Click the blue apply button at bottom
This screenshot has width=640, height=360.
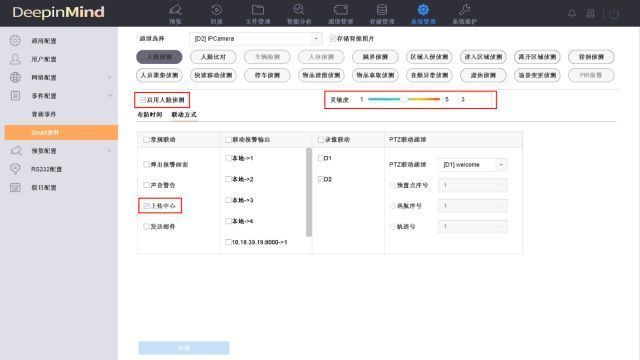[x=184, y=348]
